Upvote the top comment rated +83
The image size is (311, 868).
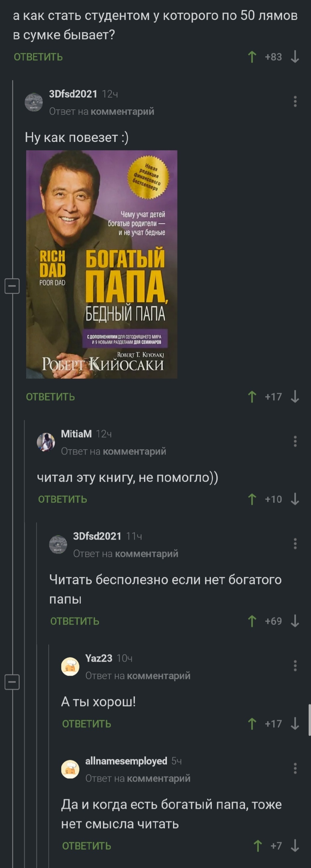[252, 57]
